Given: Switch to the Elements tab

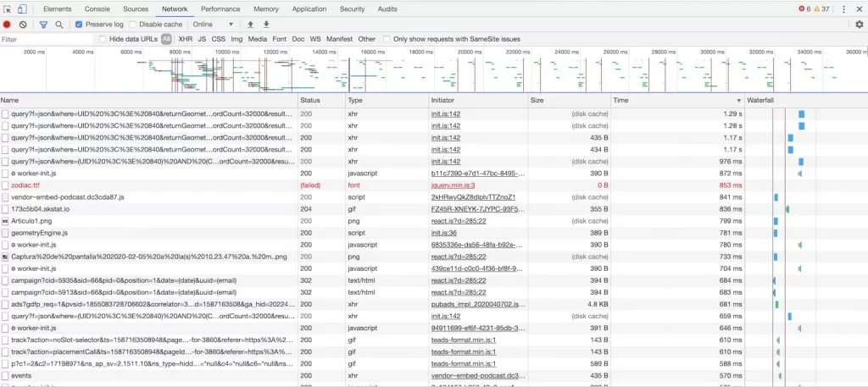Looking at the screenshot, I should [57, 8].
